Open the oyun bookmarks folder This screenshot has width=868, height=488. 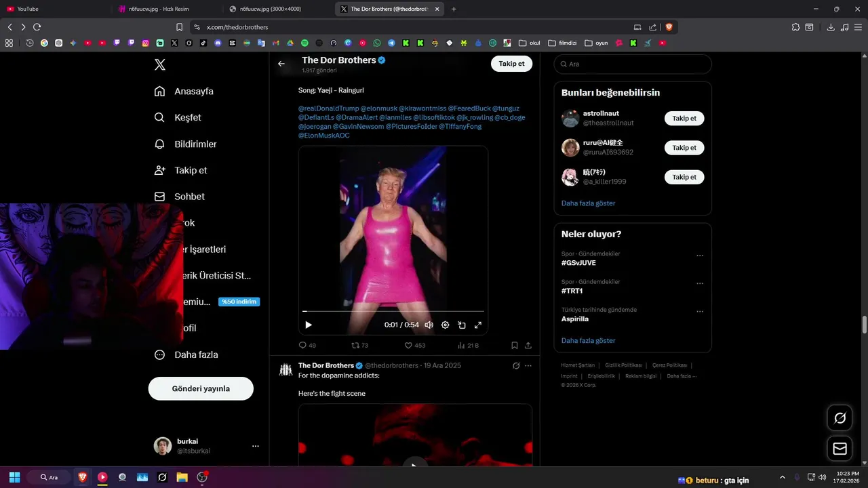pos(596,43)
